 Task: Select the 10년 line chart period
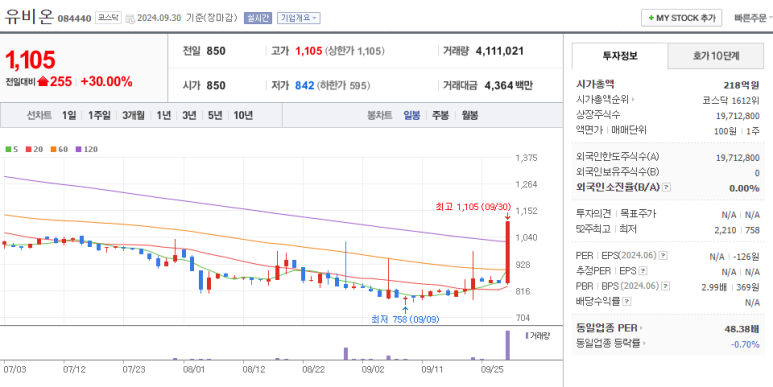point(243,115)
